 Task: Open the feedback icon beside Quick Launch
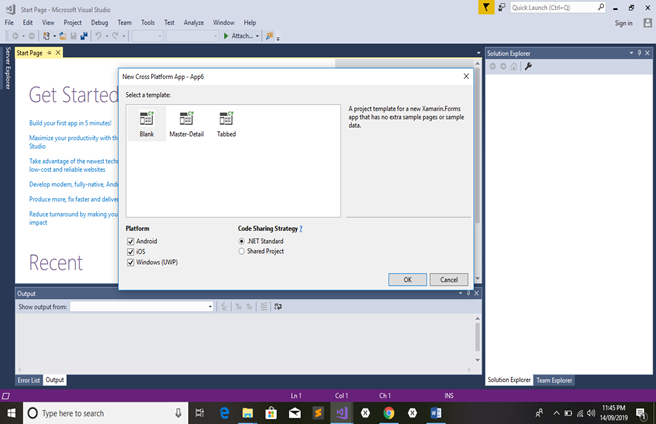click(x=501, y=7)
